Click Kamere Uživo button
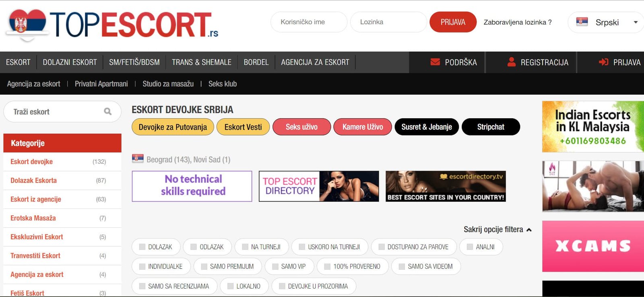This screenshot has width=644, height=297. coord(363,127)
